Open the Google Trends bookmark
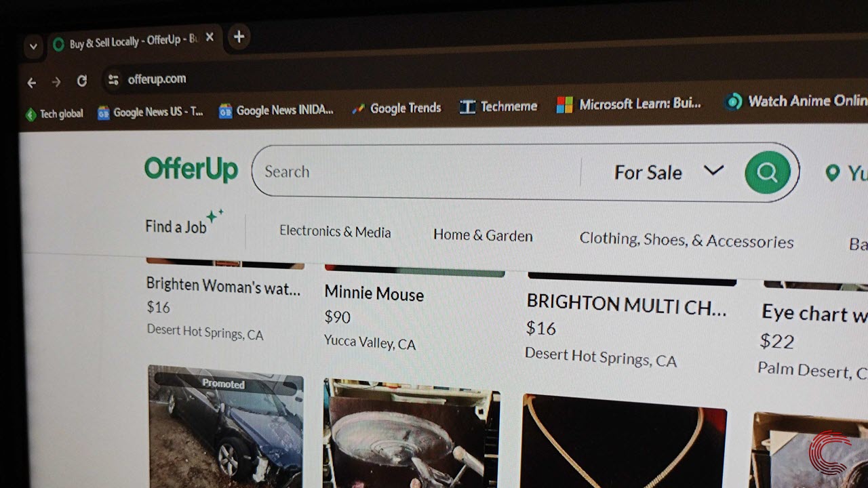The image size is (868, 488). point(396,108)
